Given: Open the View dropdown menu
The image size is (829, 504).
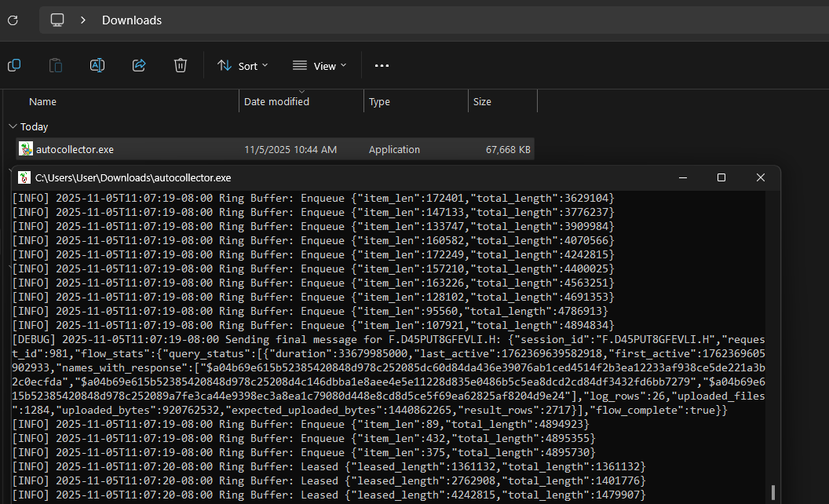Looking at the screenshot, I should [320, 66].
